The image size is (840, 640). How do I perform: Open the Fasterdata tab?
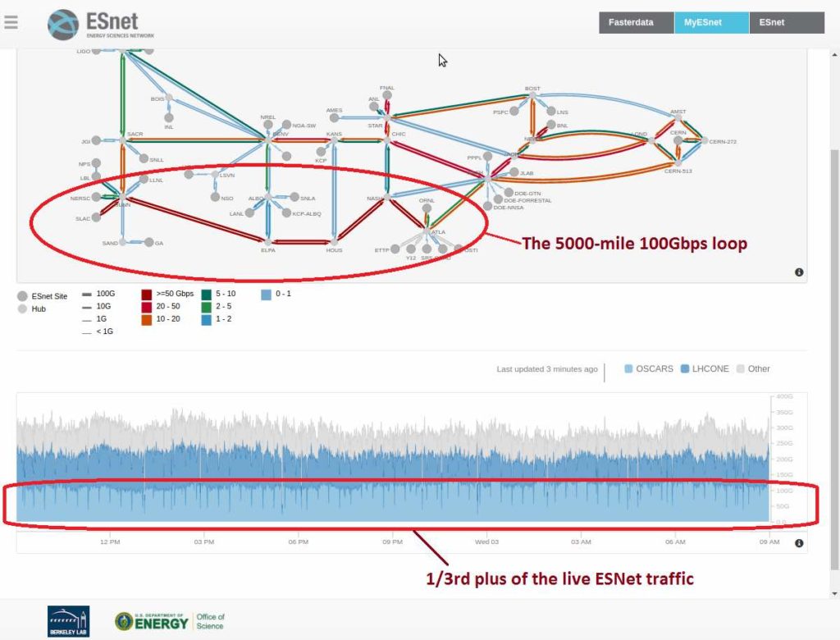[x=636, y=22]
